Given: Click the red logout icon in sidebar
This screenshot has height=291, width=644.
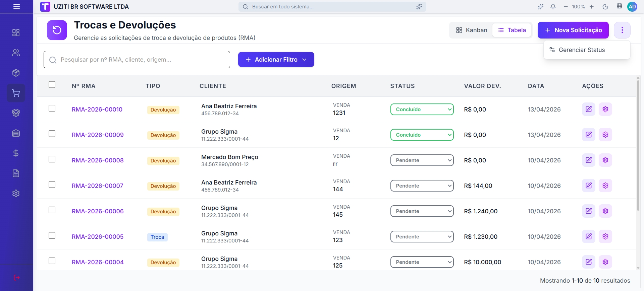Looking at the screenshot, I should [16, 278].
